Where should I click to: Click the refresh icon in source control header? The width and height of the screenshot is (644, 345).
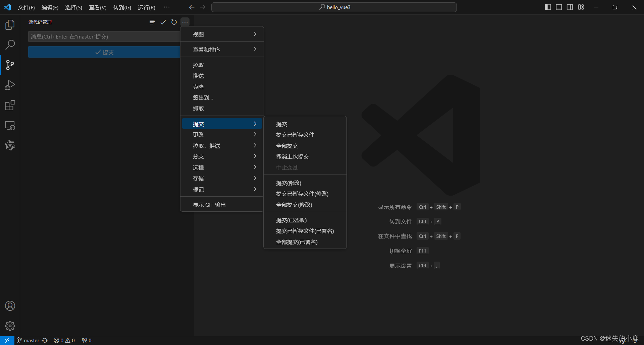(174, 22)
